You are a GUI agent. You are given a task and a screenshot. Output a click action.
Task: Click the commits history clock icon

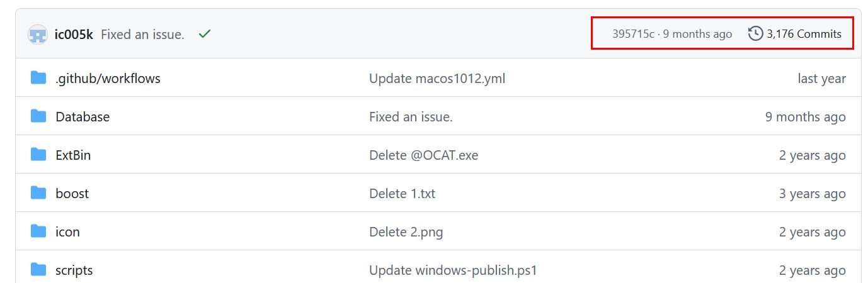(x=755, y=33)
